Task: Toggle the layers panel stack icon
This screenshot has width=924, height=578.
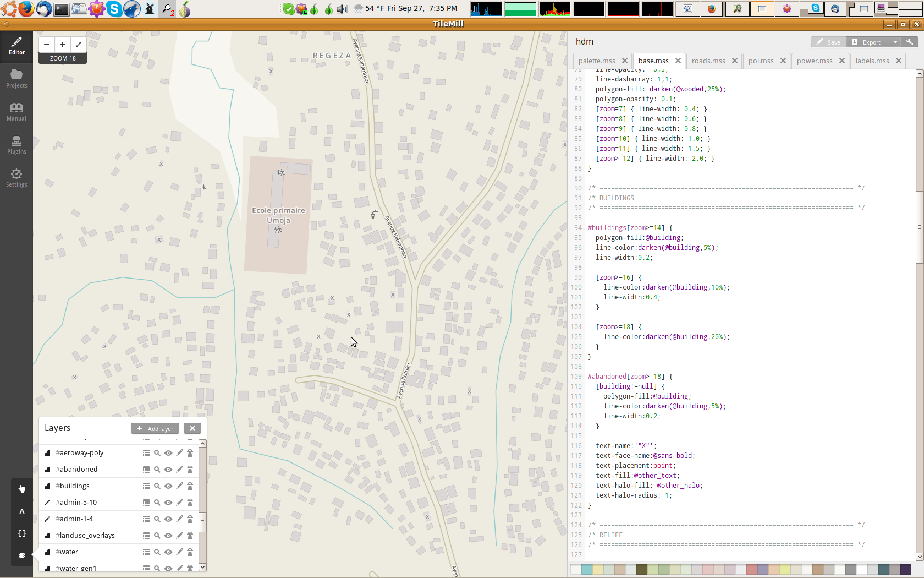Action: click(22, 555)
